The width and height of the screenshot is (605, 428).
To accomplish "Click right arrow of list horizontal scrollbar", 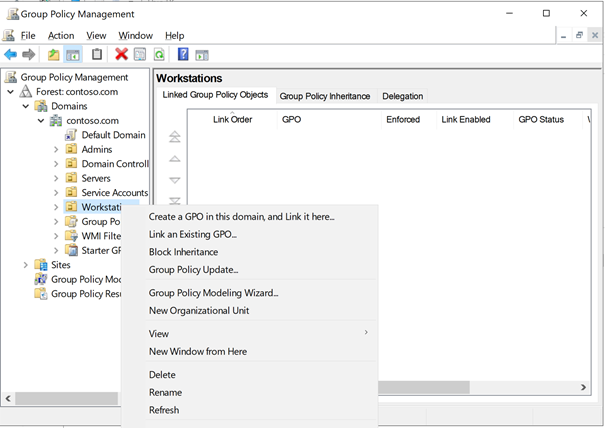I will (x=583, y=387).
